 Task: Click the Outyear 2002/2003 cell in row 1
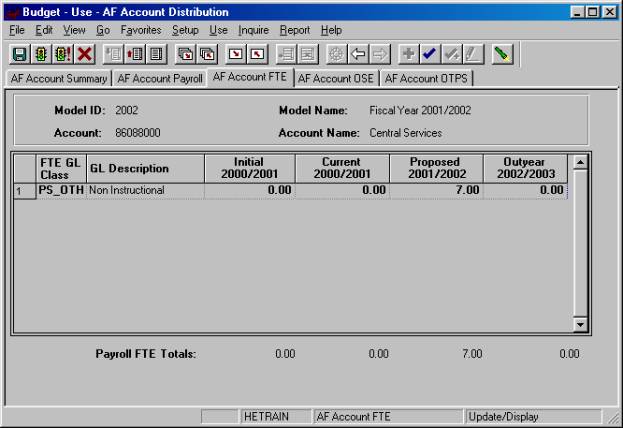(x=524, y=190)
